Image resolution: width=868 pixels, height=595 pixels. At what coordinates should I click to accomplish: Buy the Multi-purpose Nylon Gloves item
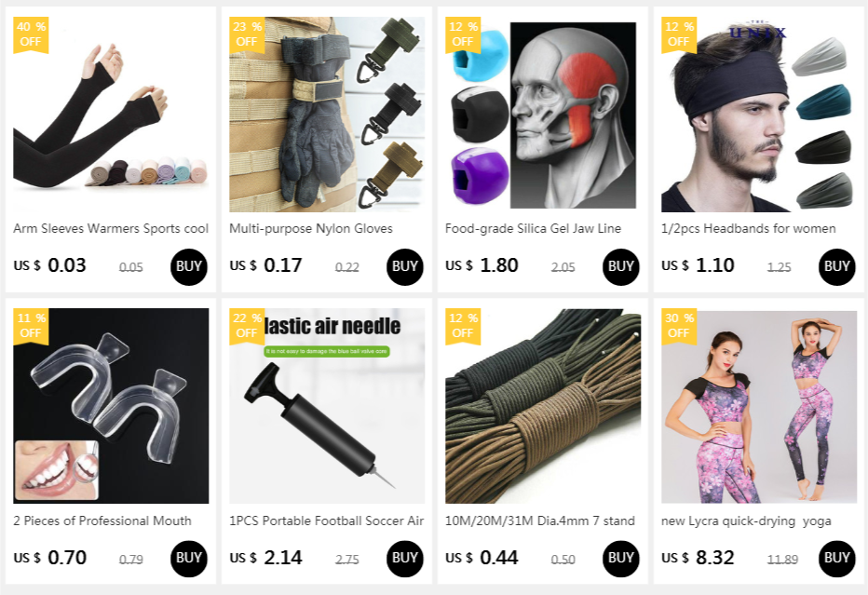tap(404, 267)
